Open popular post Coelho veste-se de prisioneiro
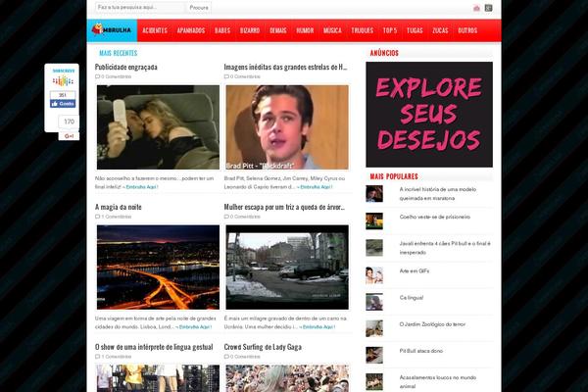588x392 pixels. 434,217
